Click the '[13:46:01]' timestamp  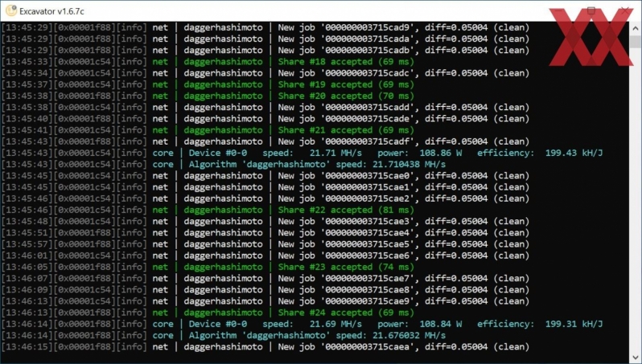tap(27, 256)
